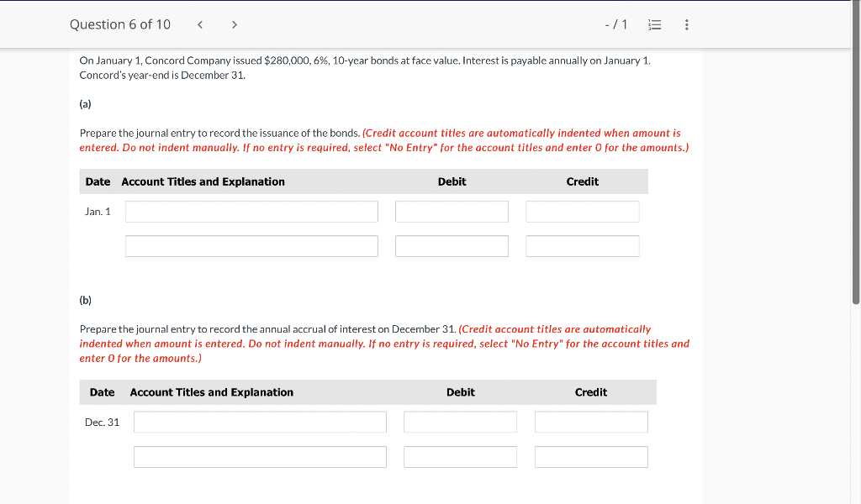Click the Dec. 31 first Credit entry box
This screenshot has height=504, width=861.
(x=591, y=422)
